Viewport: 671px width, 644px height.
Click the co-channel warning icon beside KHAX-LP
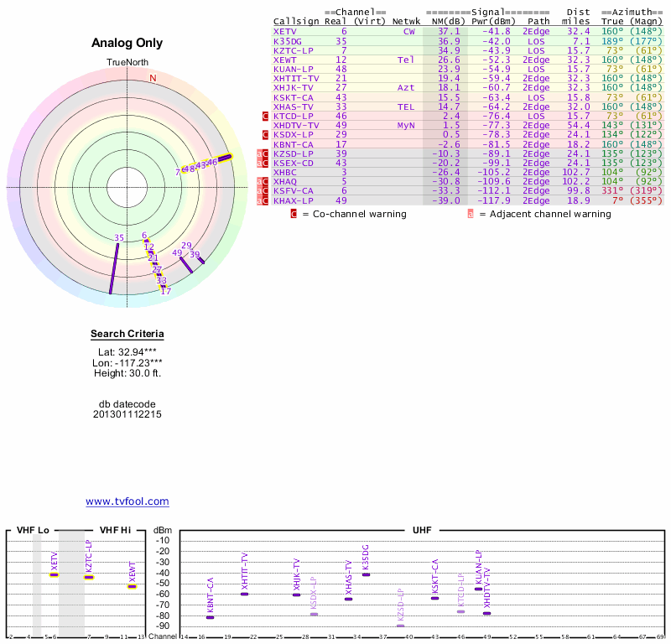point(265,201)
